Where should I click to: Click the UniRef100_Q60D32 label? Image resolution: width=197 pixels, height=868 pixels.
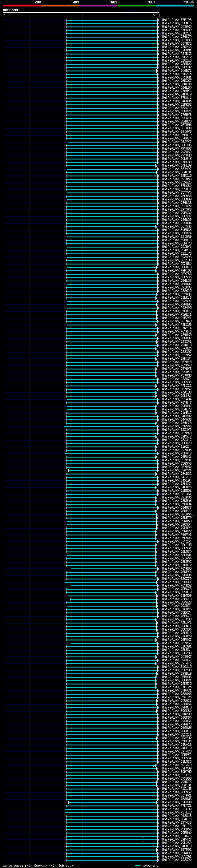[176, 474]
